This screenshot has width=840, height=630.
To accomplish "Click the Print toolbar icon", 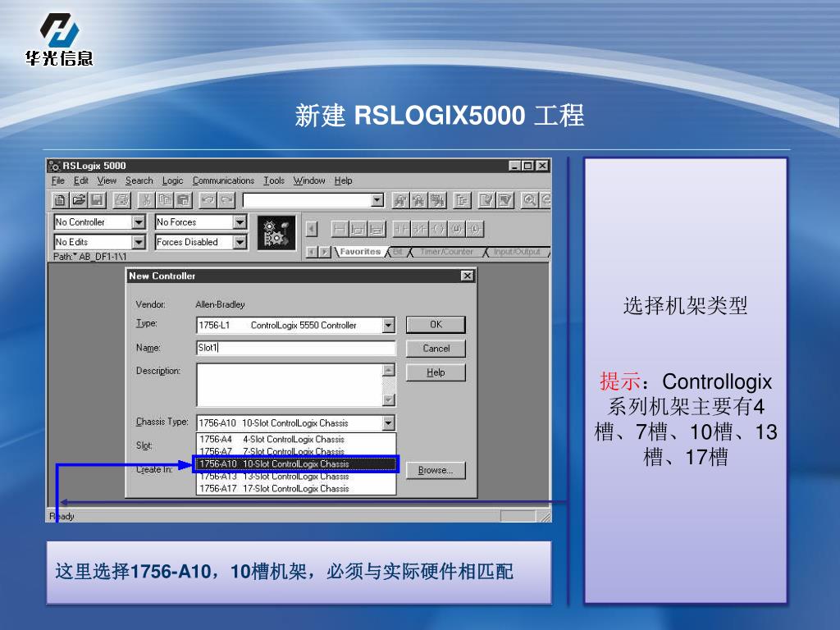I will click(121, 200).
